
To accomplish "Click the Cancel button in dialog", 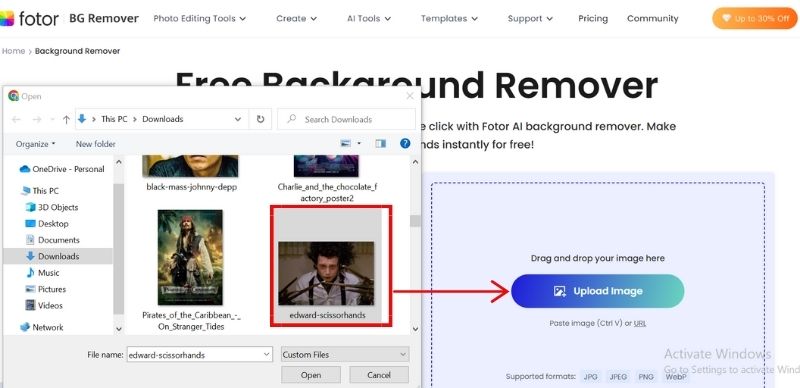I will 379,375.
